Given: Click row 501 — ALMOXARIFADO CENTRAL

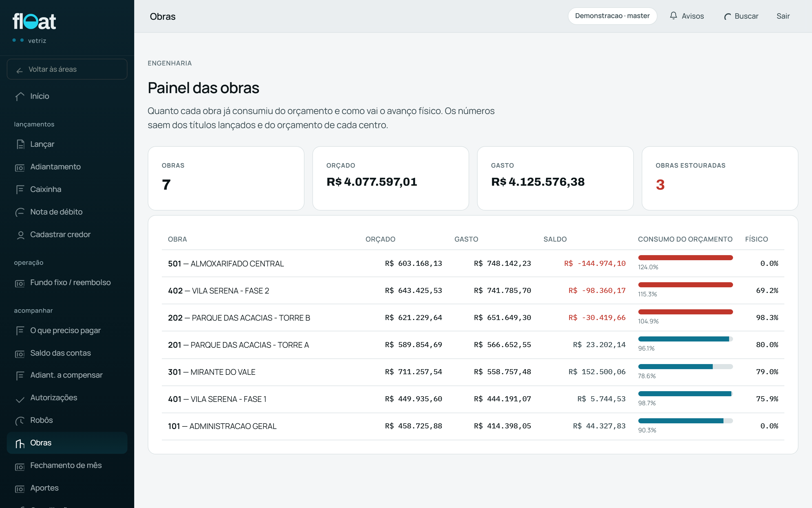Looking at the screenshot, I should 473,263.
